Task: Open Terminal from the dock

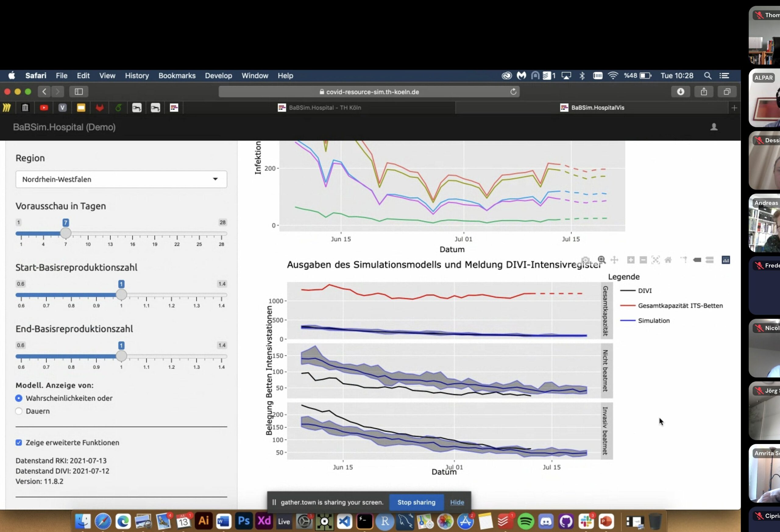Action: [x=365, y=521]
